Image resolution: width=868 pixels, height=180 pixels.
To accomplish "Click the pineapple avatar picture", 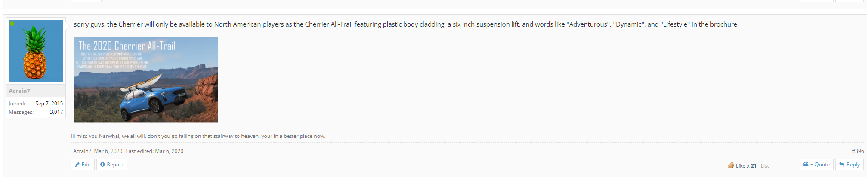I will (36, 51).
